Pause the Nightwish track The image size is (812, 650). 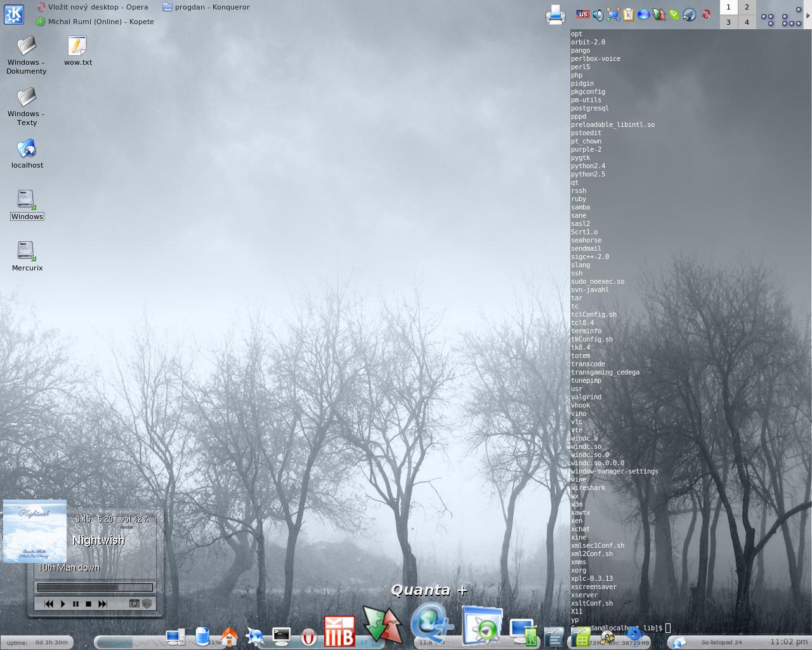[x=75, y=604]
